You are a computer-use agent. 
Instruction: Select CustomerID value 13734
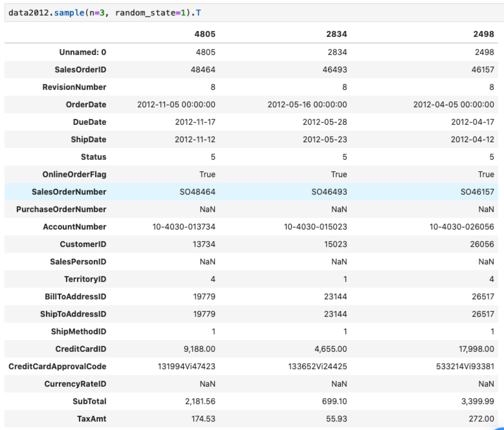pyautogui.click(x=204, y=244)
